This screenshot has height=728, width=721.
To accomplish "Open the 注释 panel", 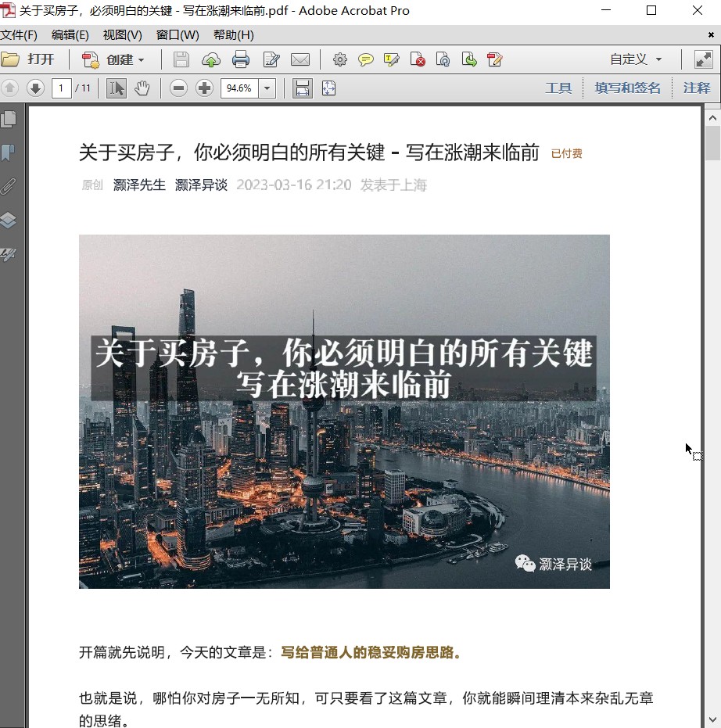I will (697, 88).
